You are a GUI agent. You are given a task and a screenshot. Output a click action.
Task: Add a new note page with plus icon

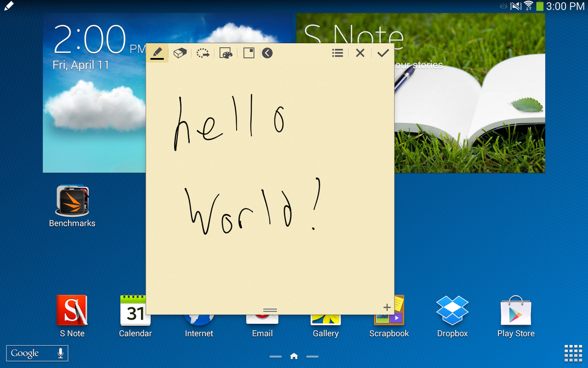[x=387, y=308]
